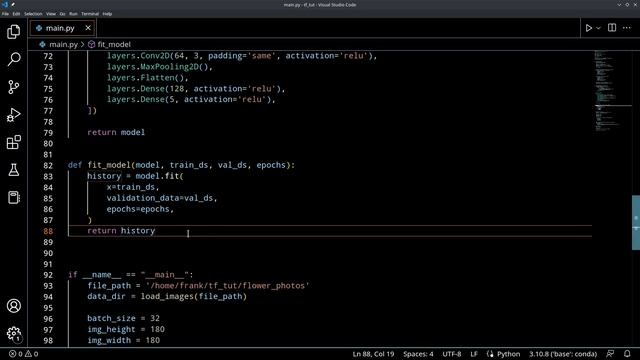This screenshot has width=640, height=360.
Task: Click 'img_height = 180' line
Action: [x=126, y=329]
